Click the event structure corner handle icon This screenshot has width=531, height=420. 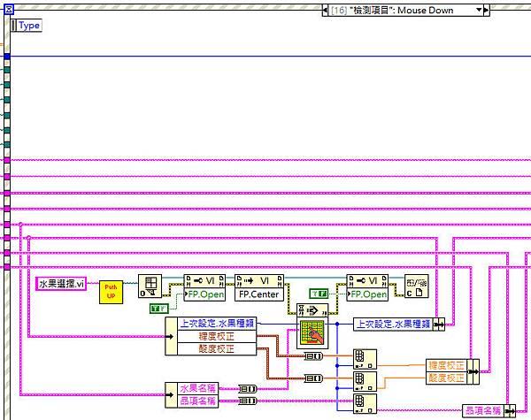coord(9,10)
